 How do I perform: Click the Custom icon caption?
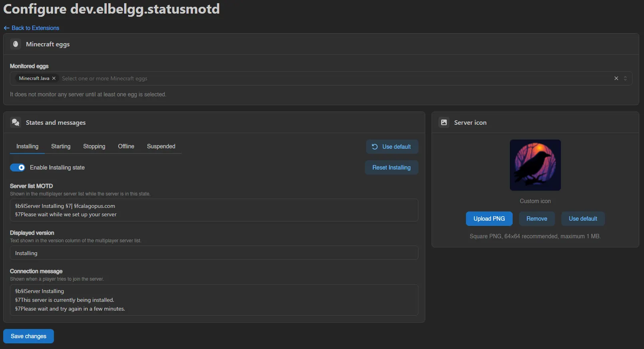535,201
